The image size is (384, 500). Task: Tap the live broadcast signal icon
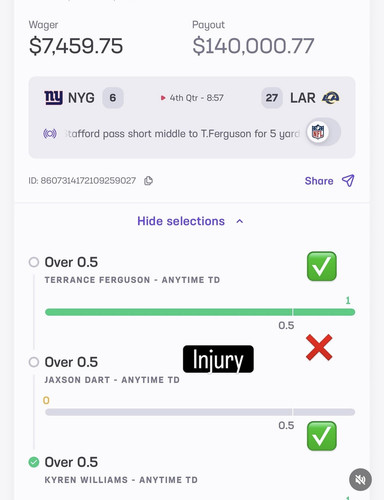[x=50, y=134]
